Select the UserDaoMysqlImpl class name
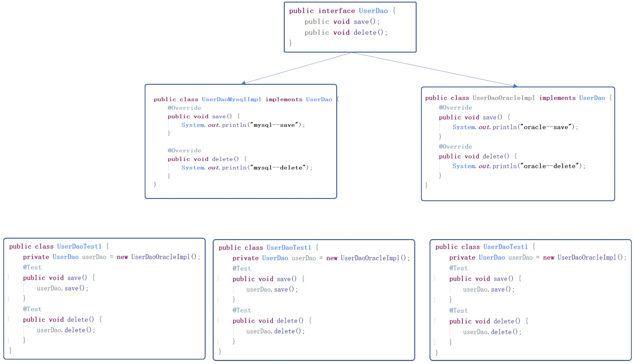Screen dimensions: 634x364 coord(231,99)
